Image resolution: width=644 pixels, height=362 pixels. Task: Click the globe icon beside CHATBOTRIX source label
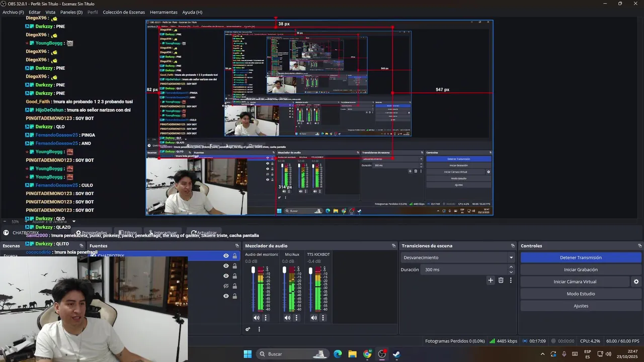click(x=6, y=233)
